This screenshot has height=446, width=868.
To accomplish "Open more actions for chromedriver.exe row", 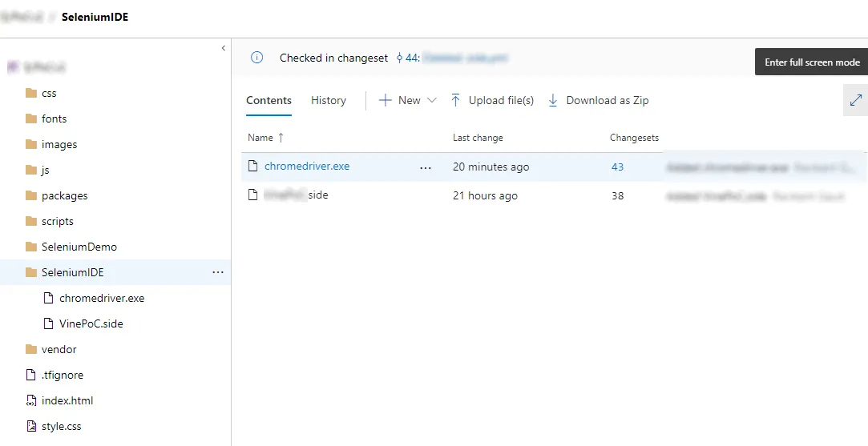I will coord(426,167).
